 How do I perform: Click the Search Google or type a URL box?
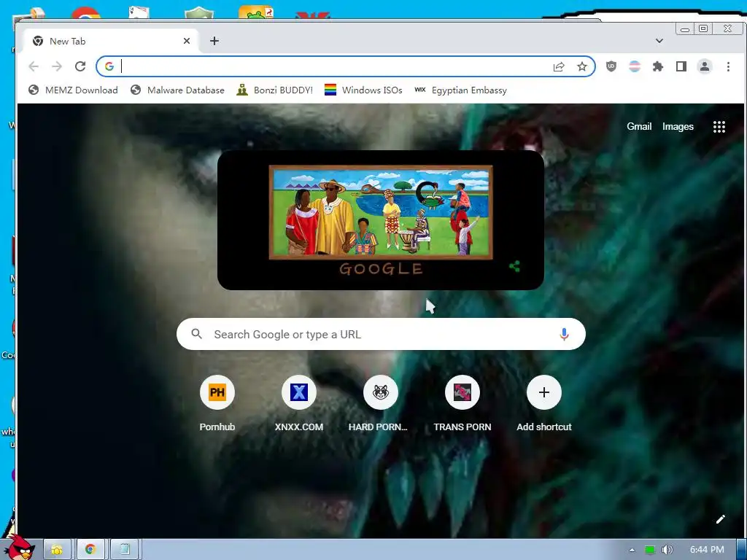tap(381, 334)
